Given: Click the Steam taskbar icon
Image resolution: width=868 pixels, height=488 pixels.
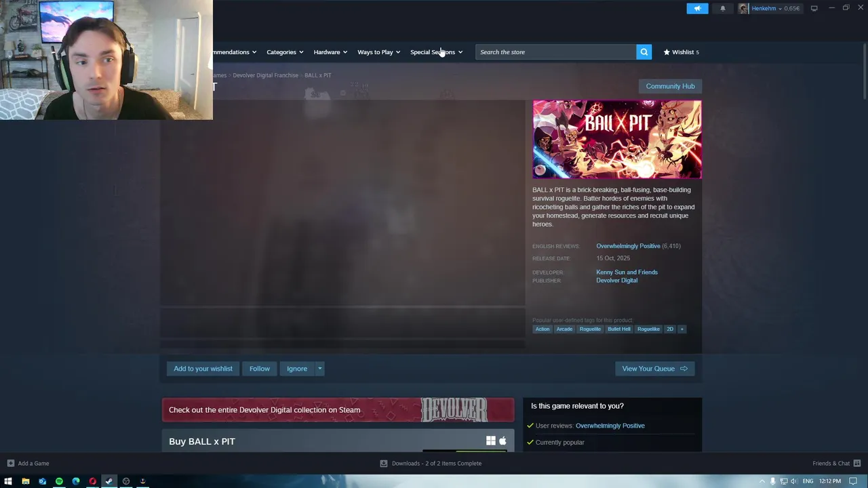Looking at the screenshot, I should tap(109, 481).
